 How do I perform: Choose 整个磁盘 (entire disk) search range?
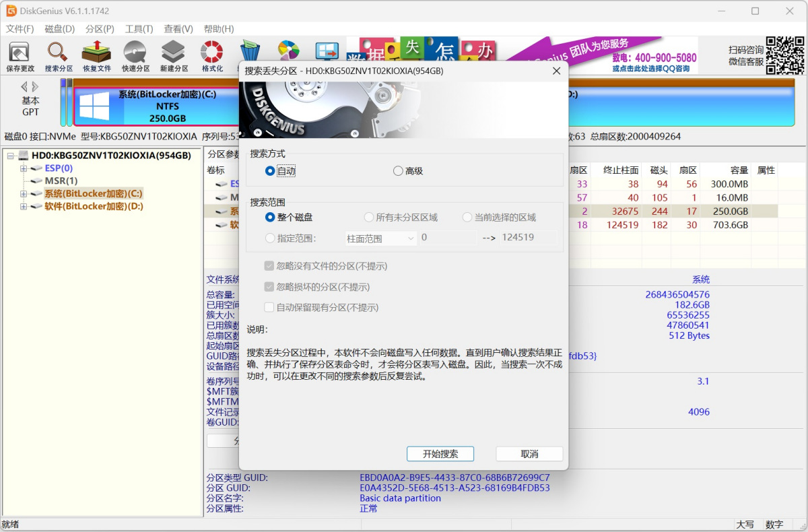pos(270,218)
